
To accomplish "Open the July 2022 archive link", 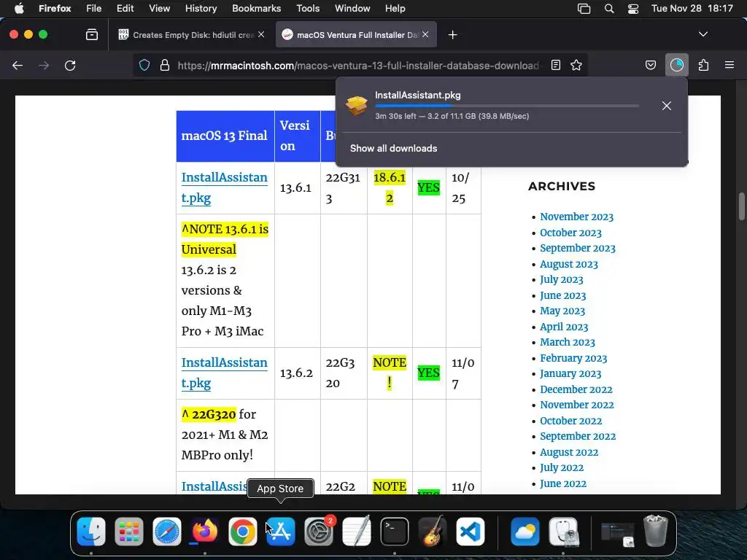I will click(x=561, y=467).
